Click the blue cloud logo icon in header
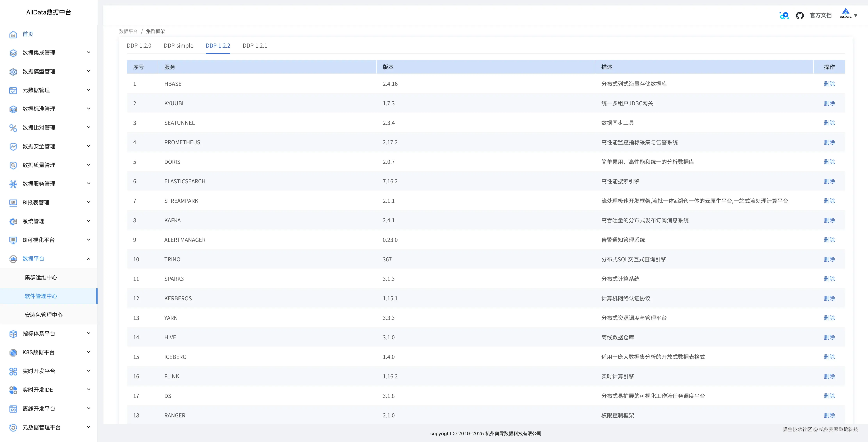Screen dimensions: 868x442 click(x=784, y=15)
